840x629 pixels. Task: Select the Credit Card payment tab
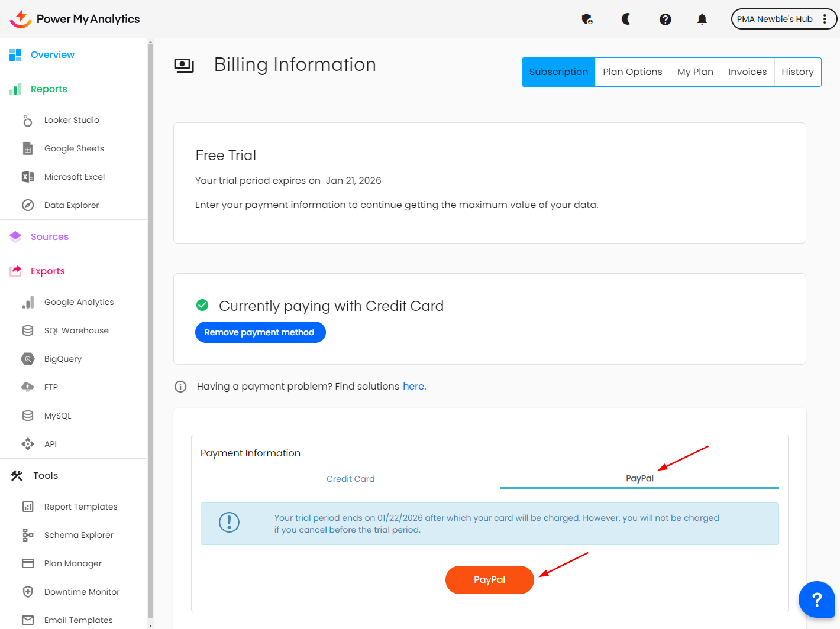[x=350, y=479]
